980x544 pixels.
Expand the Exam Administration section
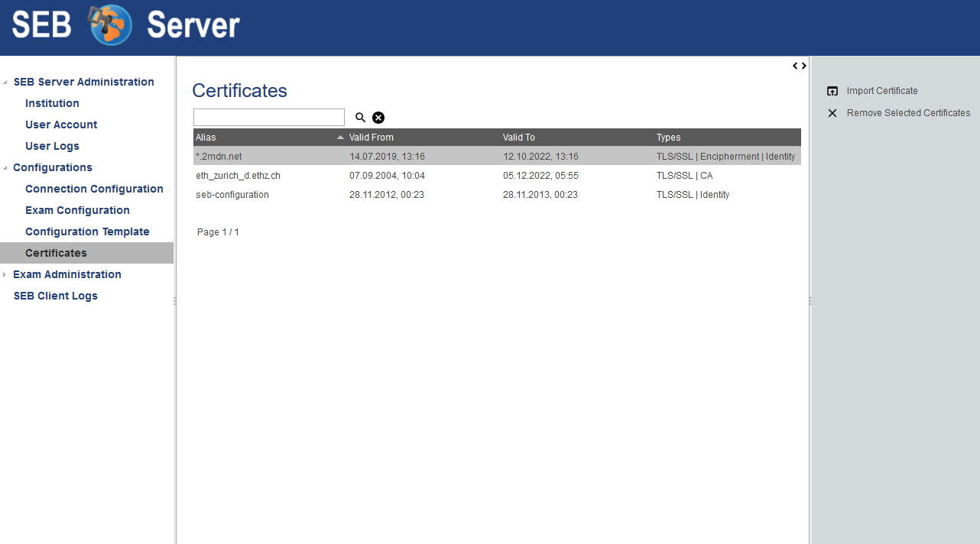[x=6, y=275]
